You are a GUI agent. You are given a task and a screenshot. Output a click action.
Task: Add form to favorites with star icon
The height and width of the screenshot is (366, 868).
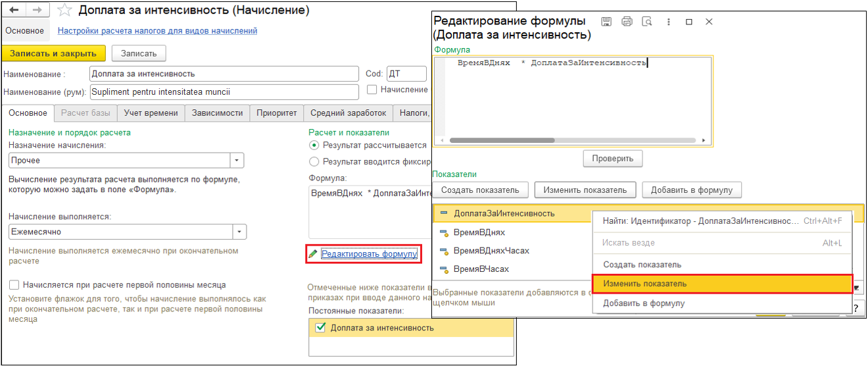tap(64, 11)
